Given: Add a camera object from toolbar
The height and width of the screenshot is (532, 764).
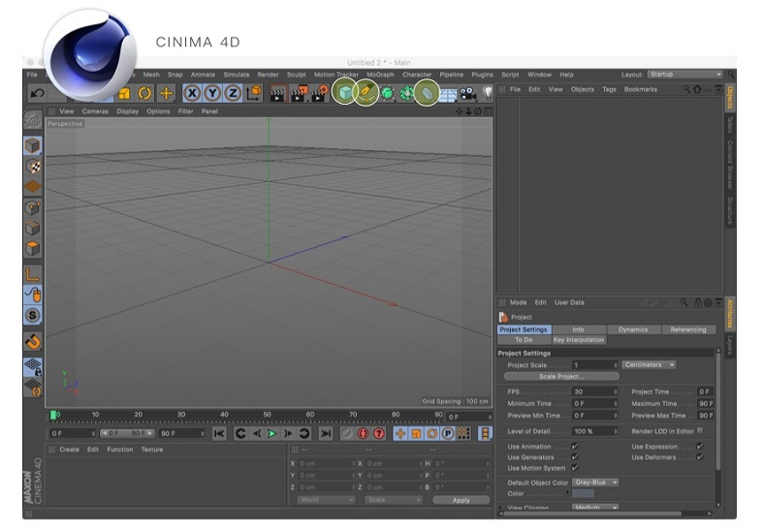Looking at the screenshot, I should coord(468,93).
